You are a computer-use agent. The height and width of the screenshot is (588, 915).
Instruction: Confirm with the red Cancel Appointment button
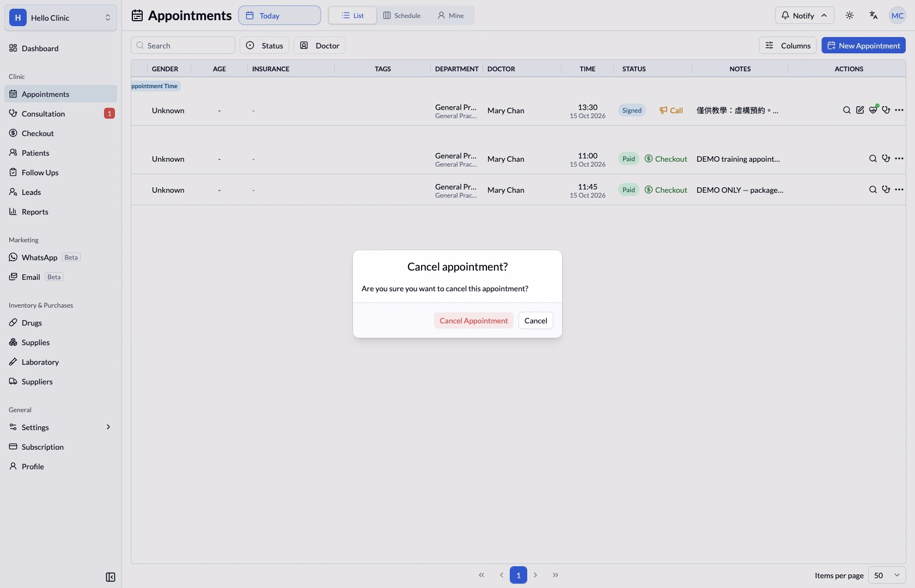pos(473,321)
